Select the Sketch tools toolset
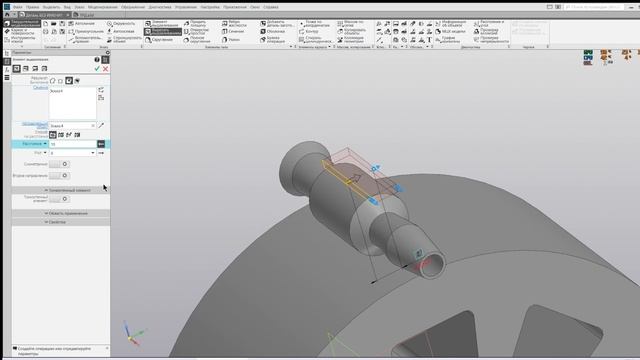The width and height of the screenshot is (640, 360). pos(22,40)
